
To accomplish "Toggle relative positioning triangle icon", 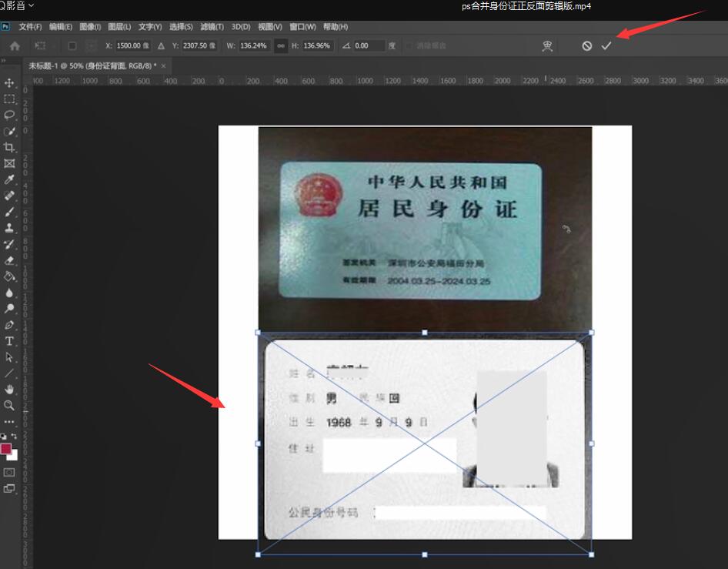I will pyautogui.click(x=161, y=46).
